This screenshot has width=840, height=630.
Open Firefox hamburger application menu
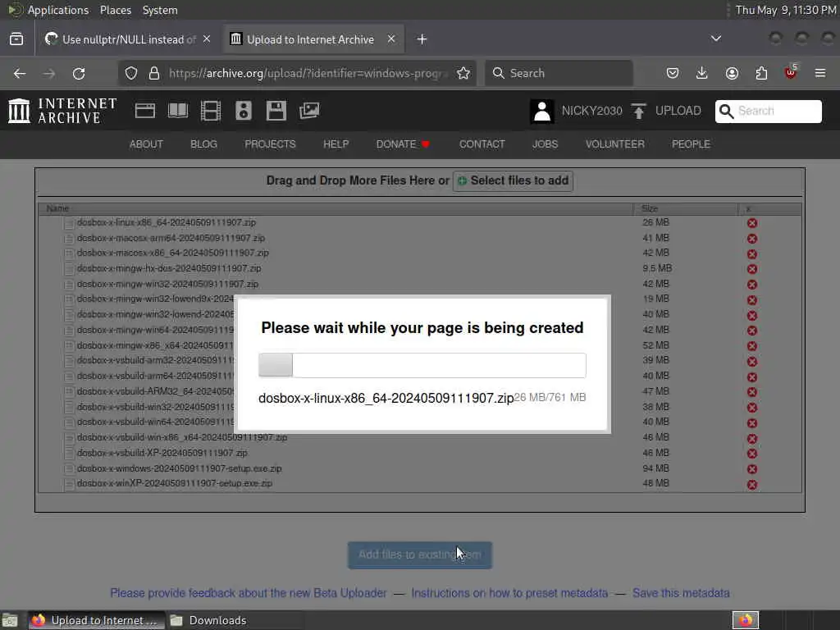[x=820, y=73]
